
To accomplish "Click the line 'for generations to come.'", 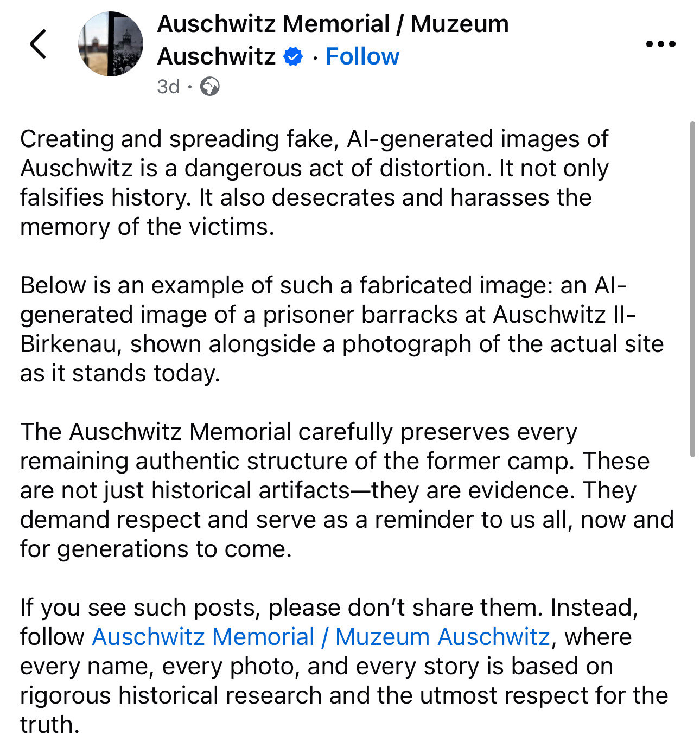I will pos(156,549).
